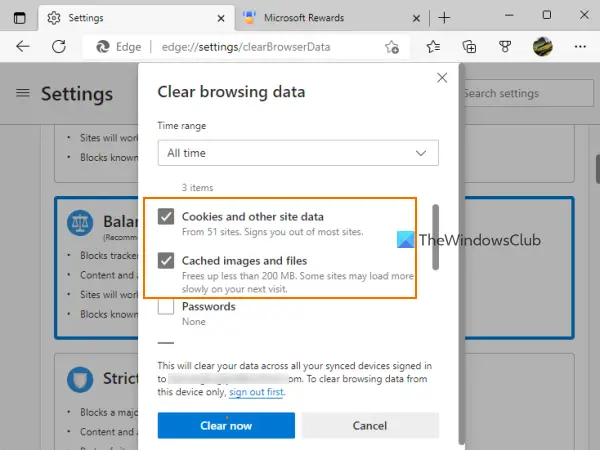Close the Clear browsing data dialog

[442, 78]
